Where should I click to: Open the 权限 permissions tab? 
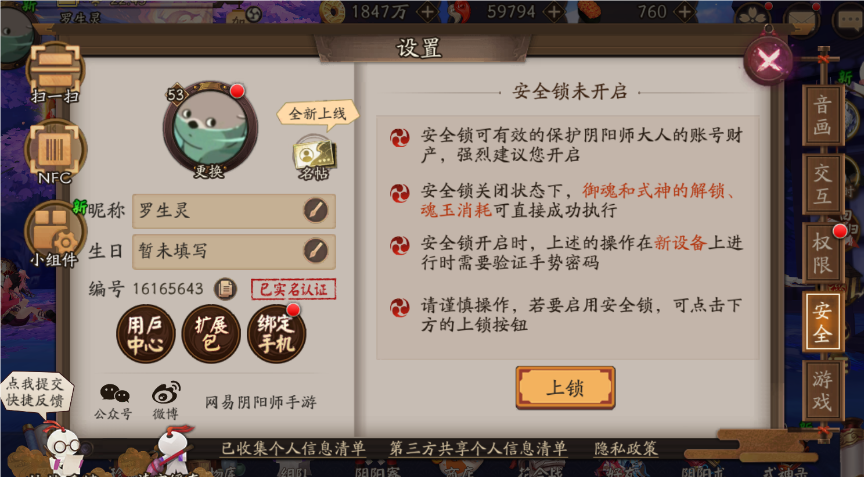[822, 252]
